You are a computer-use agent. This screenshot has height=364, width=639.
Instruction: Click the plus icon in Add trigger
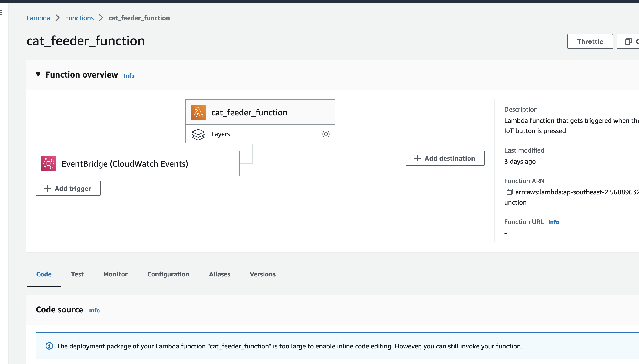(47, 188)
